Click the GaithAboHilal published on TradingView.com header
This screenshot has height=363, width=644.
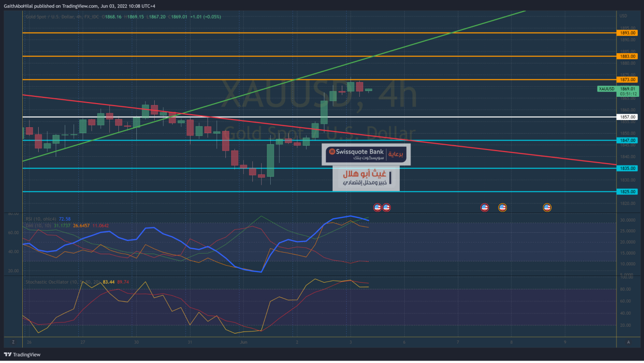(80, 6)
